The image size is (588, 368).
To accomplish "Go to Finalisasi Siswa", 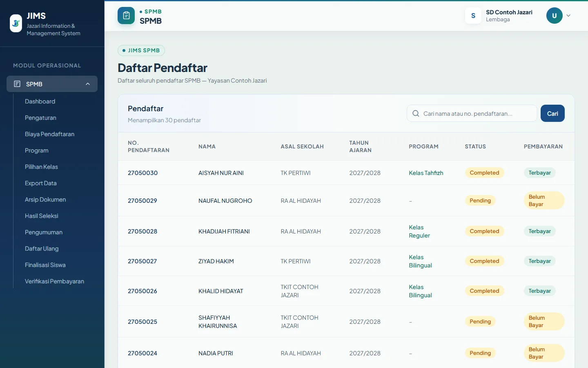I will (x=45, y=265).
